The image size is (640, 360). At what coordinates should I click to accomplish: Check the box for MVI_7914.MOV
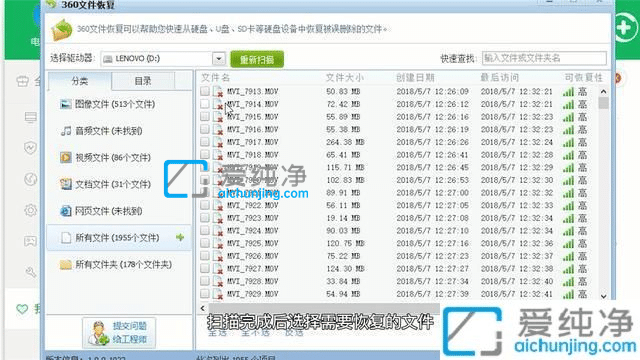pyautogui.click(x=205, y=104)
